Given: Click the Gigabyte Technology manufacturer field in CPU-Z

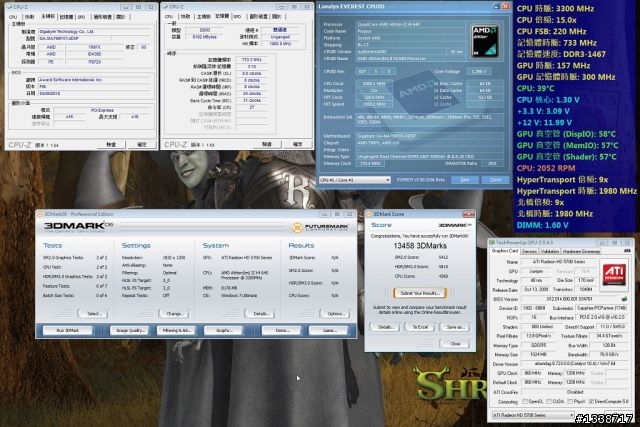Looking at the screenshot, I should pyautogui.click(x=94, y=31).
